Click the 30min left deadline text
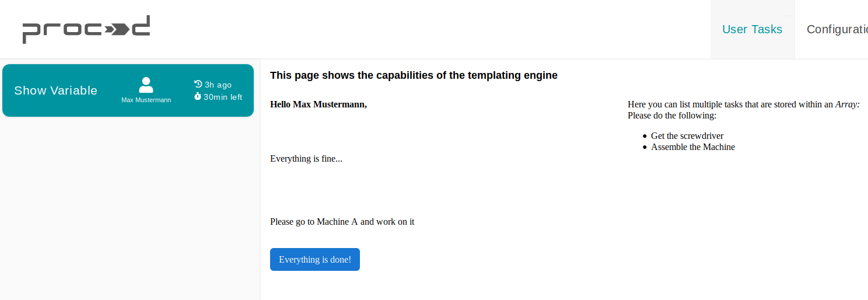This screenshot has height=300, width=868. point(223,97)
